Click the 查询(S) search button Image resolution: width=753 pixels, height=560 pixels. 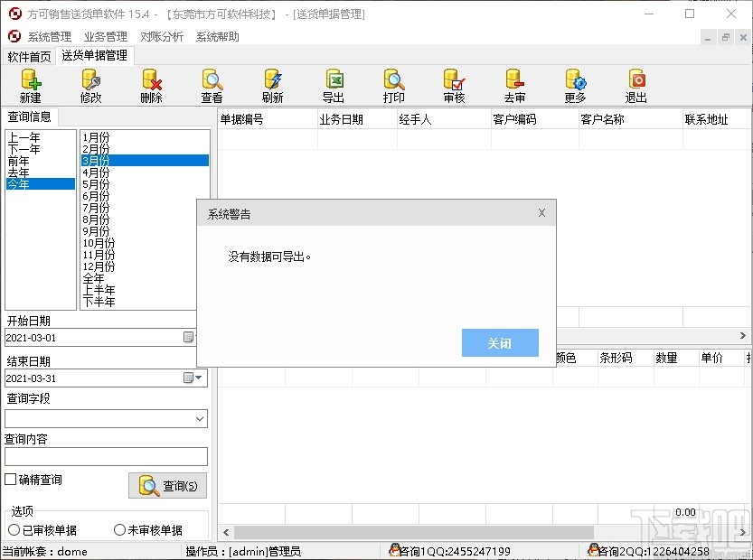167,485
